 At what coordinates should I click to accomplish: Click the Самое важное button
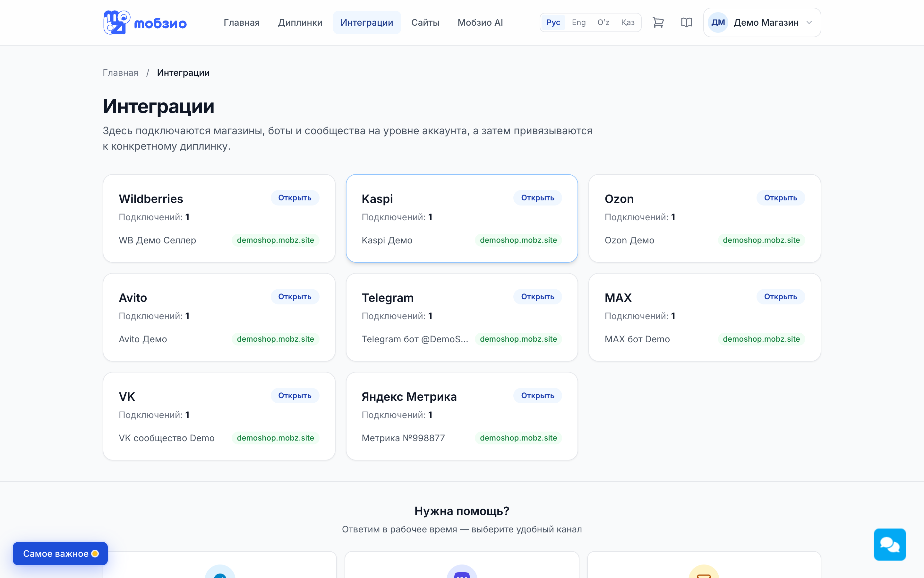pos(60,554)
